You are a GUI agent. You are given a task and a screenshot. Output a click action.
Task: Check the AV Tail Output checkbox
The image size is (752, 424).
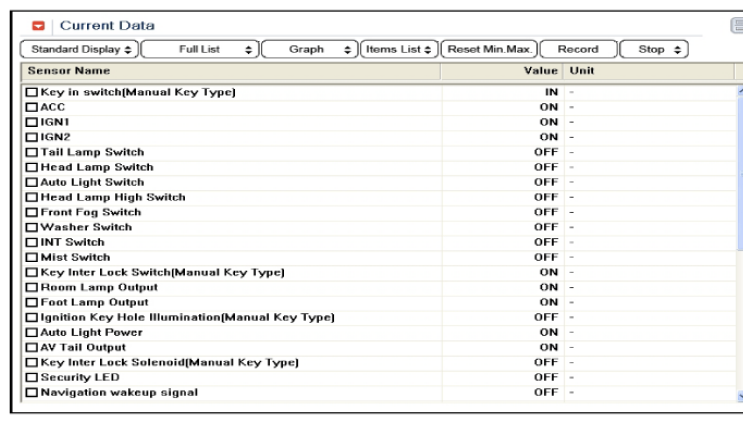click(32, 347)
